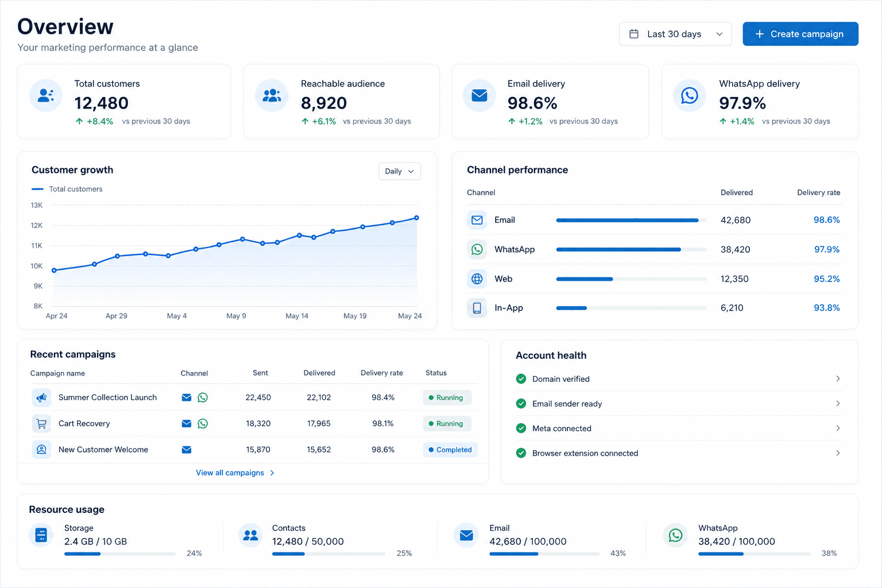Click the 38,420 WhatsApp delivered value
Viewport: 882px width, 588px height.
[736, 249]
